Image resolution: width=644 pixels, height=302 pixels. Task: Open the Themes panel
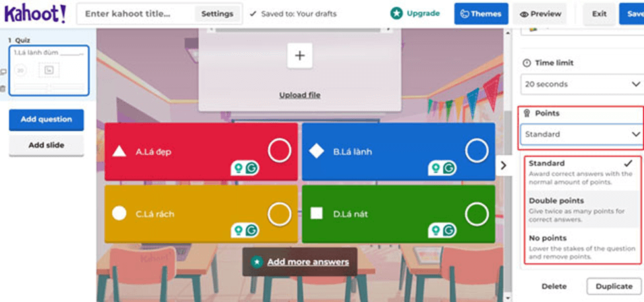[x=481, y=14]
